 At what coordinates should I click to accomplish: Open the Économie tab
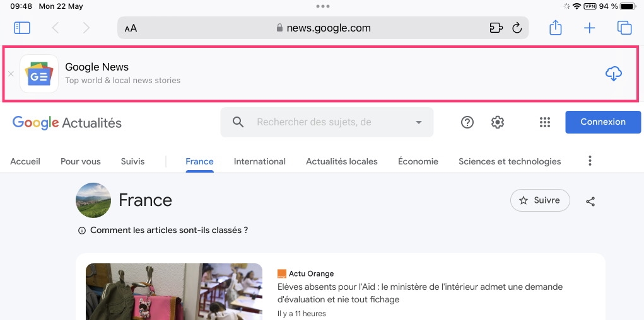click(418, 161)
